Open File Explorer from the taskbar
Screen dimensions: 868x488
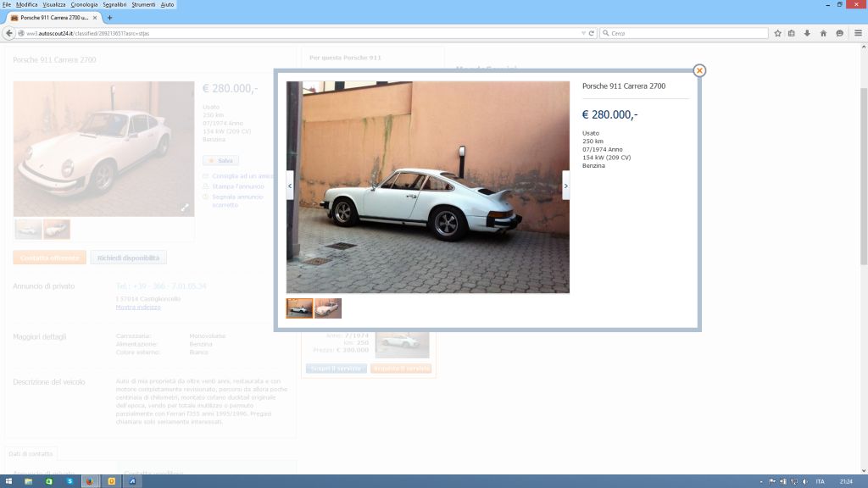(x=28, y=481)
